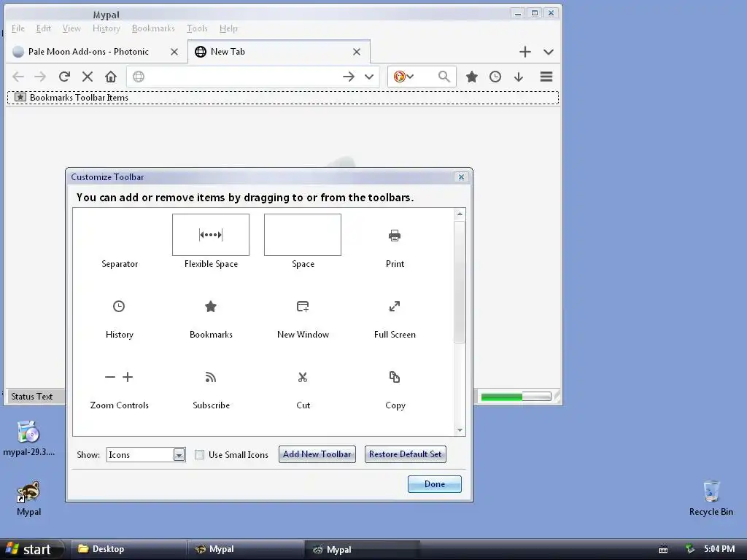This screenshot has width=747, height=560.
Task: Open the View menu
Action: click(x=71, y=28)
